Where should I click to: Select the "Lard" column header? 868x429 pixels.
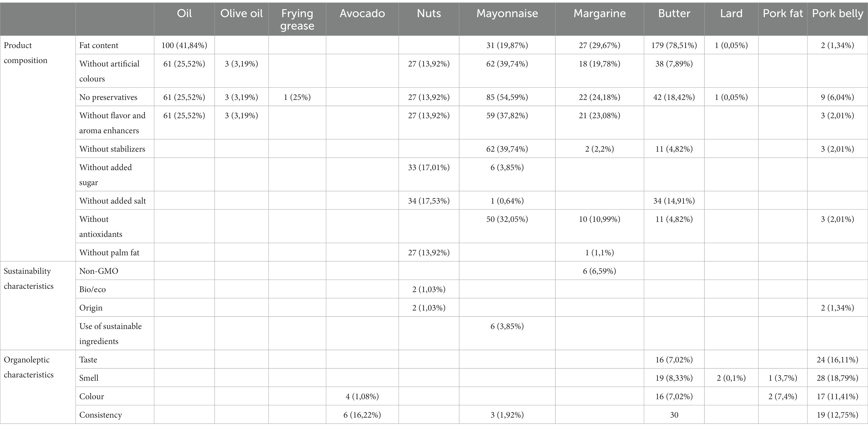point(731,13)
